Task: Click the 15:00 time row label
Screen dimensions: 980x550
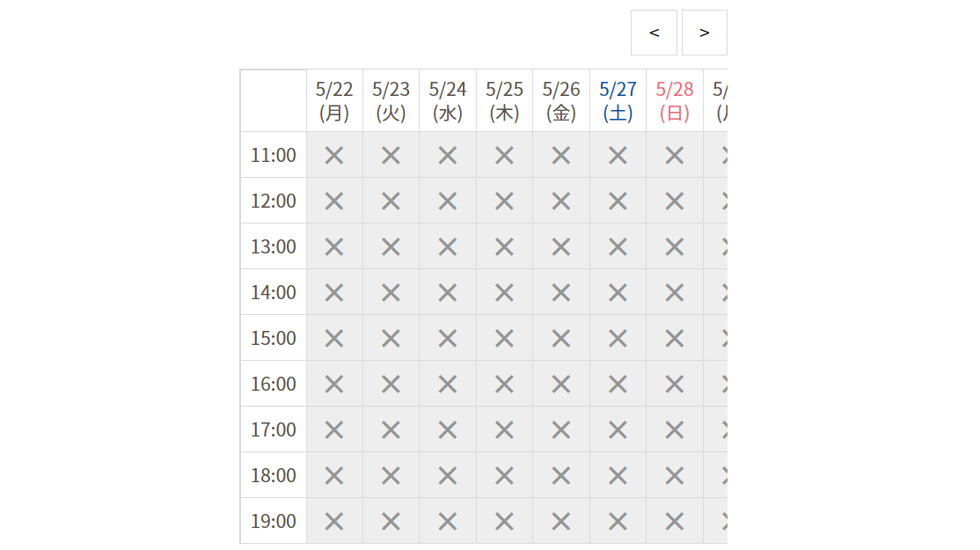Action: (274, 339)
